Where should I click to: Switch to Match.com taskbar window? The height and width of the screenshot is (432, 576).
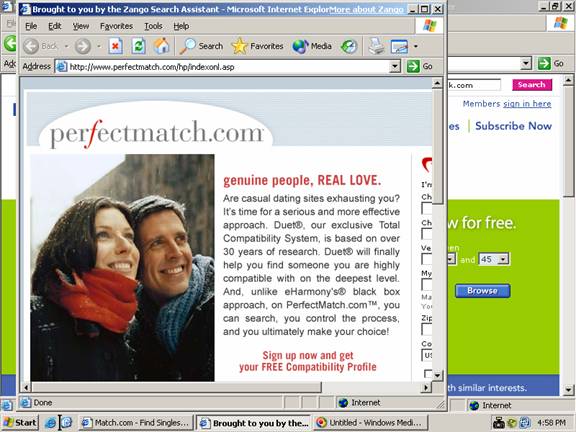(x=137, y=423)
